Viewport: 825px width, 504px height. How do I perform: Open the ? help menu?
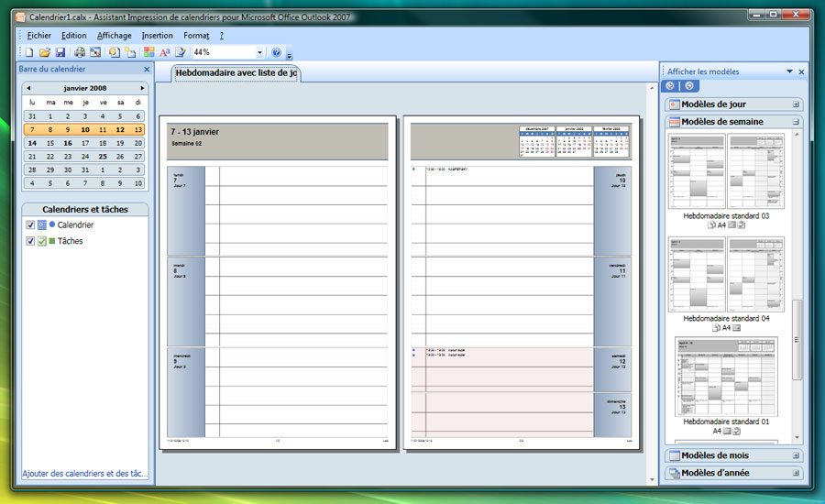(222, 35)
